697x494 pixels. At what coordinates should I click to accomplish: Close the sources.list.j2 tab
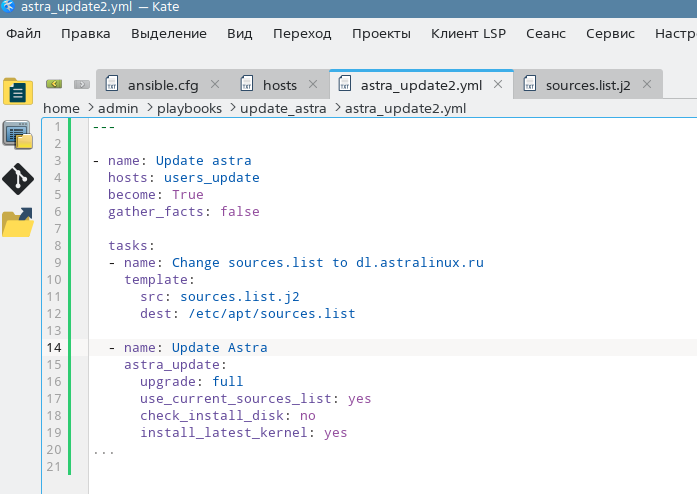click(647, 84)
